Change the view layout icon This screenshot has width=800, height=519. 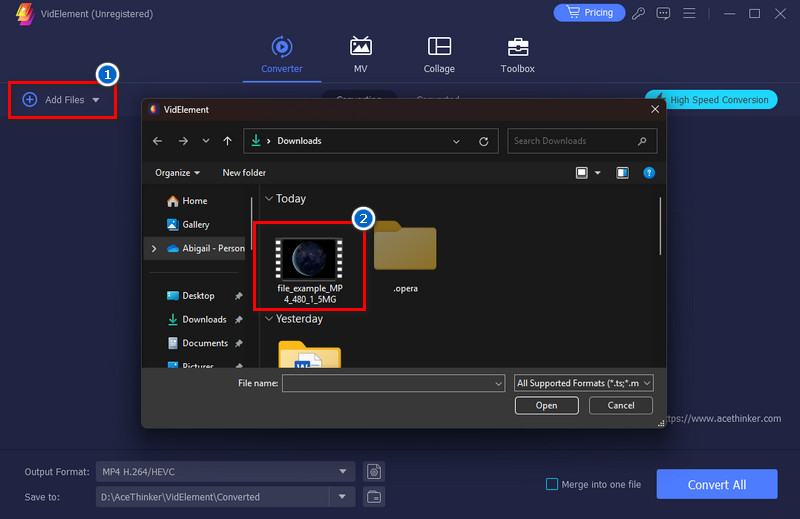[x=582, y=173]
